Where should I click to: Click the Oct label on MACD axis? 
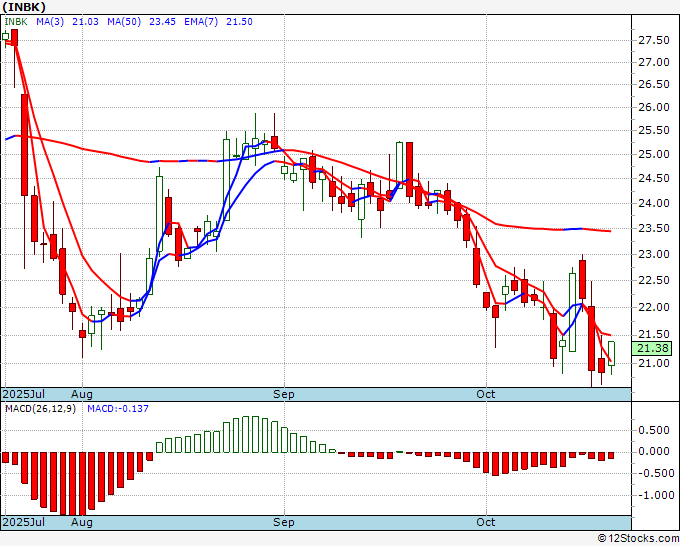(486, 522)
